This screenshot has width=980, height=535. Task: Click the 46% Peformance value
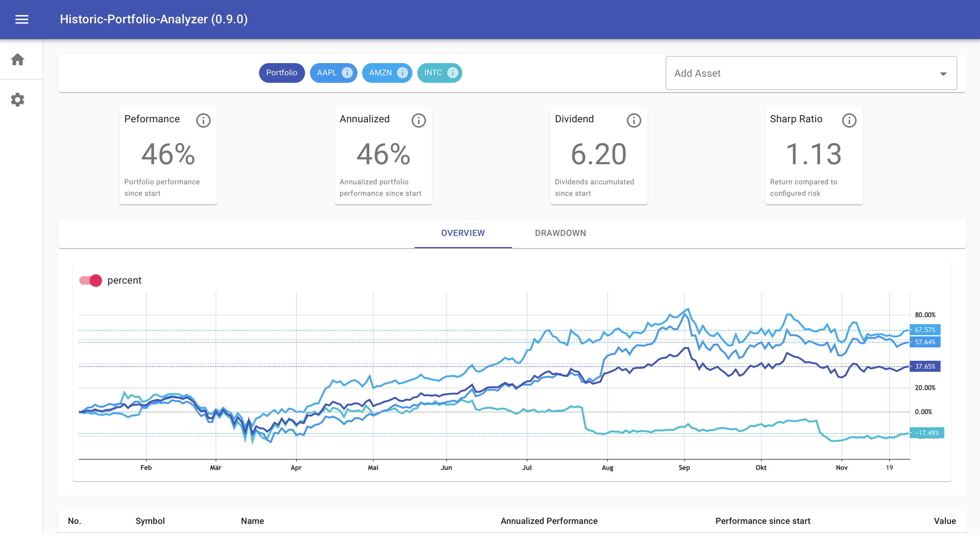pyautogui.click(x=168, y=154)
